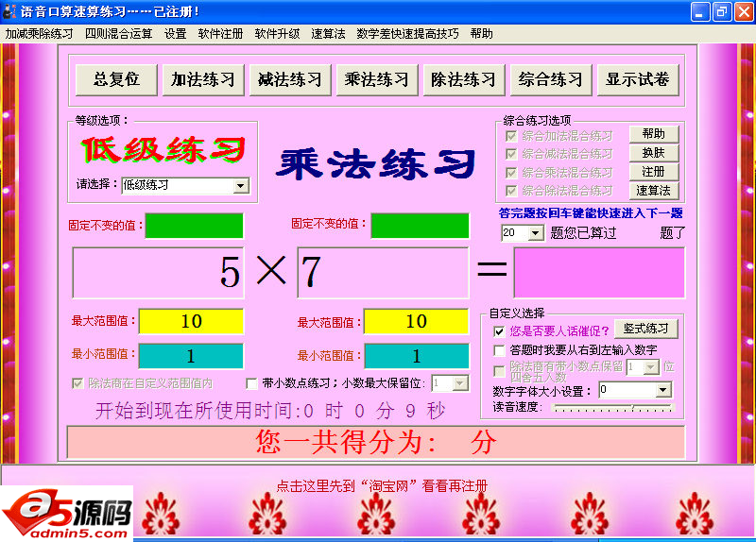
Task: Open the 设置 menu
Action: (x=175, y=34)
